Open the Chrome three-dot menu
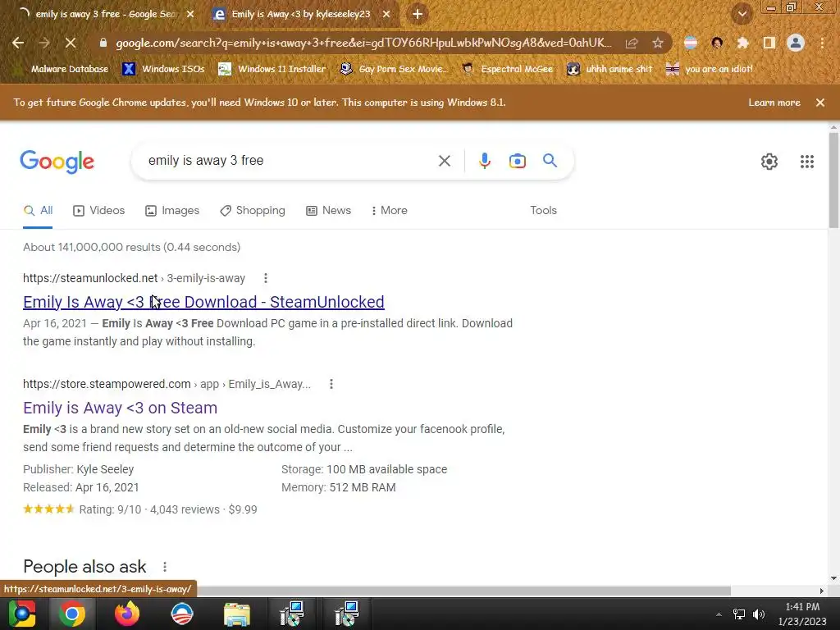 [822, 43]
